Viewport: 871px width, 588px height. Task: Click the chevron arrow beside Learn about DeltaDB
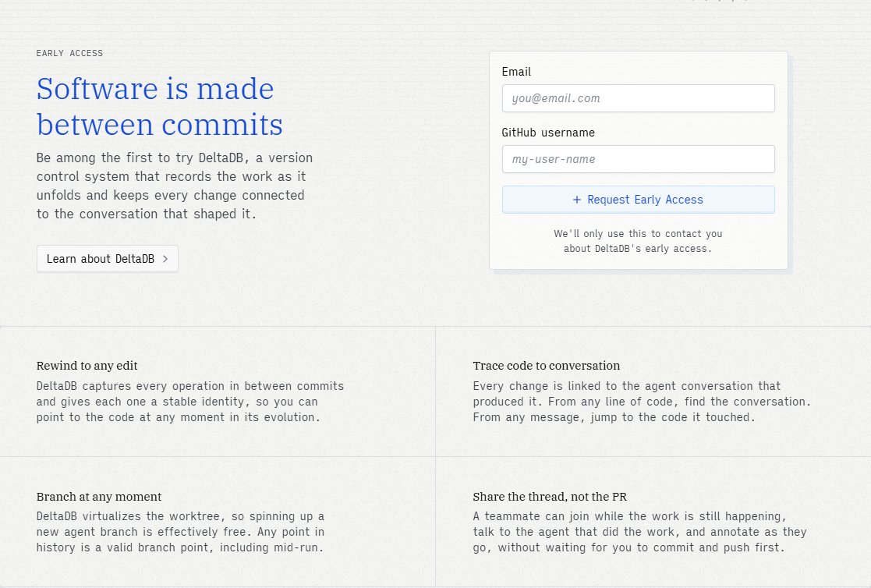(x=165, y=259)
